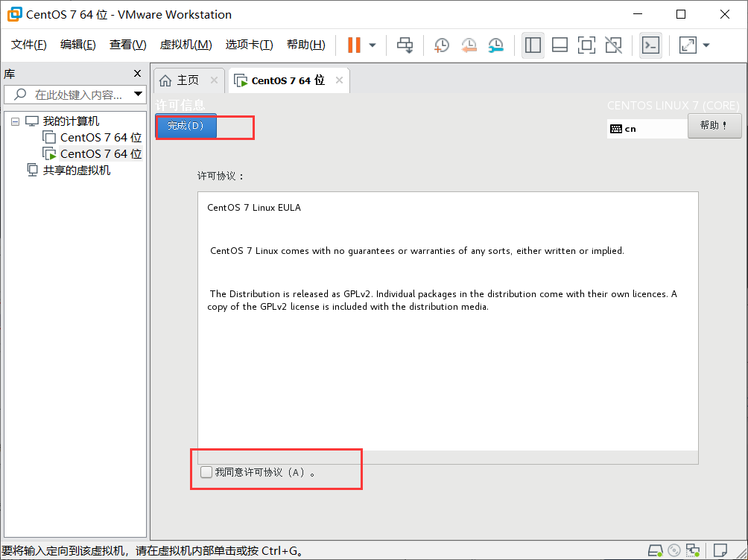The image size is (748, 560).
Task: Revert to the previous snapshot
Action: click(x=469, y=45)
